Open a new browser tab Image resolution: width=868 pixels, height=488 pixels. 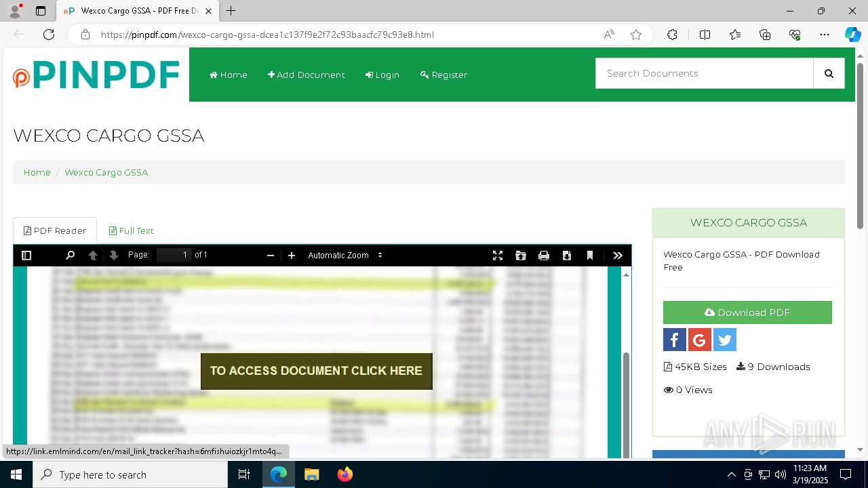click(231, 11)
